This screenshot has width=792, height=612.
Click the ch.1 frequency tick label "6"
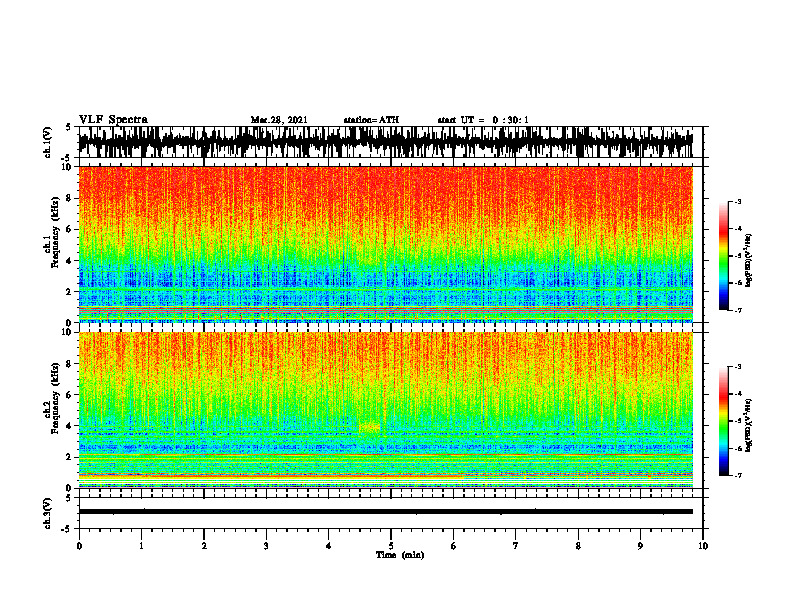tap(69, 229)
